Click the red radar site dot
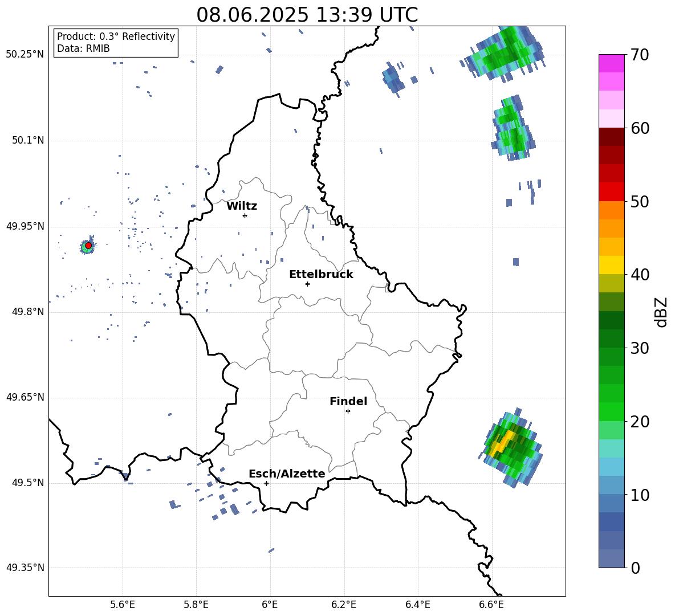Viewport: 675px width, 616px height. click(88, 245)
